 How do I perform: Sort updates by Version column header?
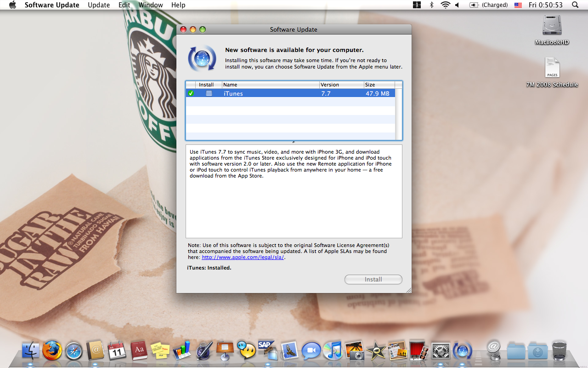(341, 85)
